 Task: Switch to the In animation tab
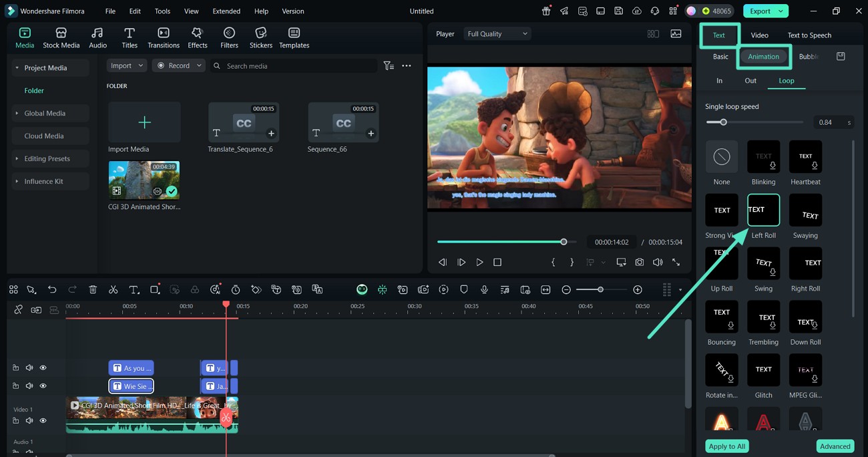click(719, 80)
